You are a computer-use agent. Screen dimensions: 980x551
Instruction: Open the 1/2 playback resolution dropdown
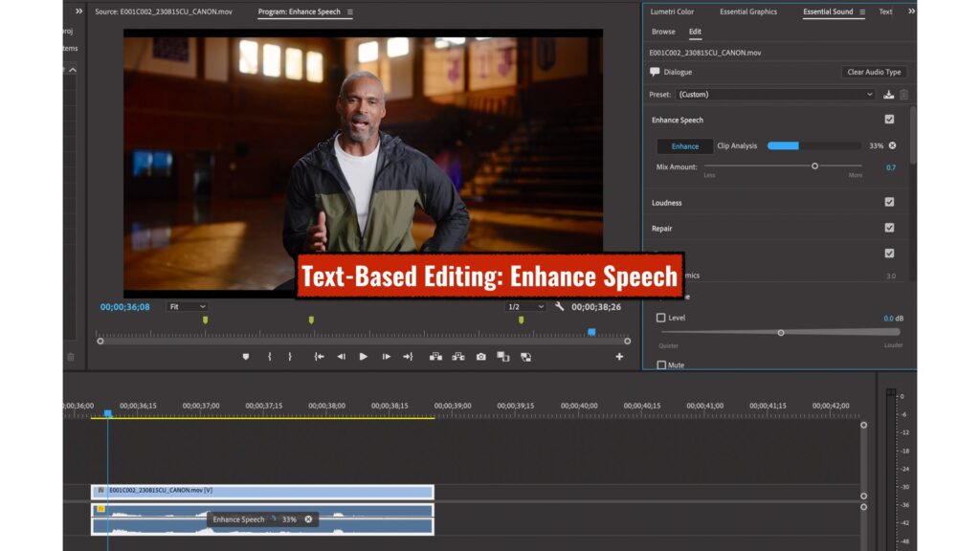coord(525,307)
